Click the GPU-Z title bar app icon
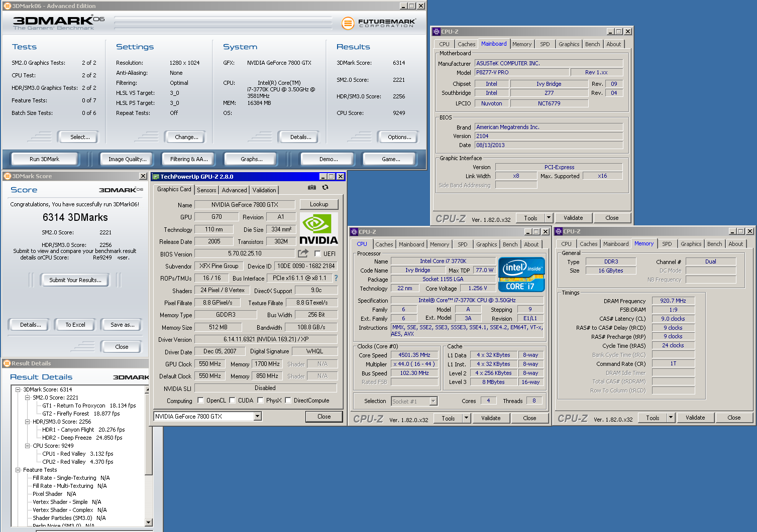This screenshot has height=532, width=757. pos(156,177)
